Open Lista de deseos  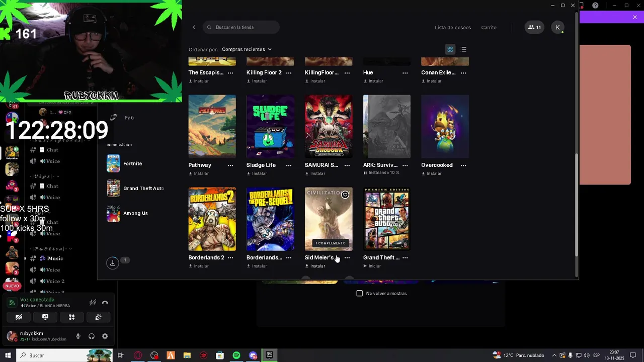[x=453, y=27]
